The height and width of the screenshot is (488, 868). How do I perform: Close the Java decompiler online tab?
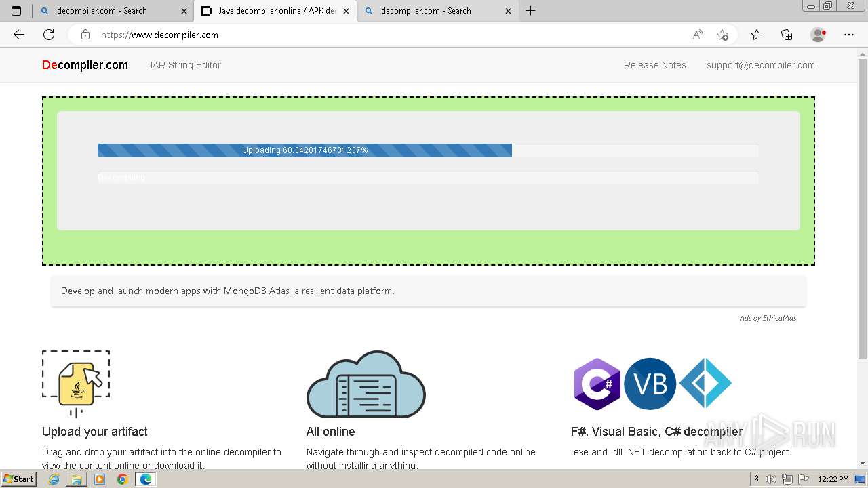click(x=346, y=11)
